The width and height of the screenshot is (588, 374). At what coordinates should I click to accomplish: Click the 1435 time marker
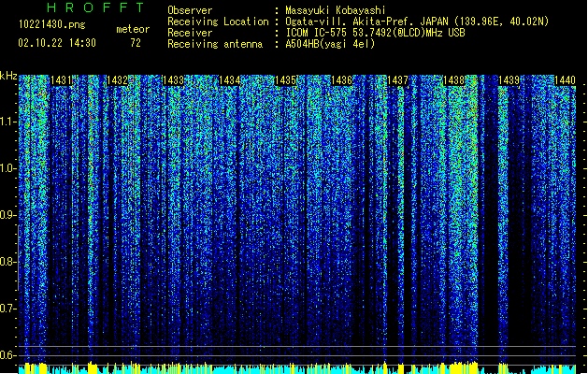285,80
